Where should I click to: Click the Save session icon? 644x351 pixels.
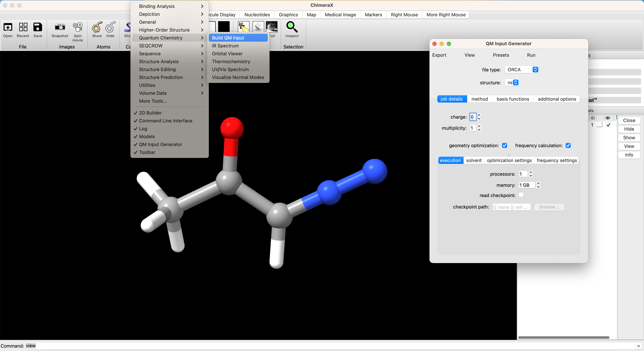[x=38, y=27]
